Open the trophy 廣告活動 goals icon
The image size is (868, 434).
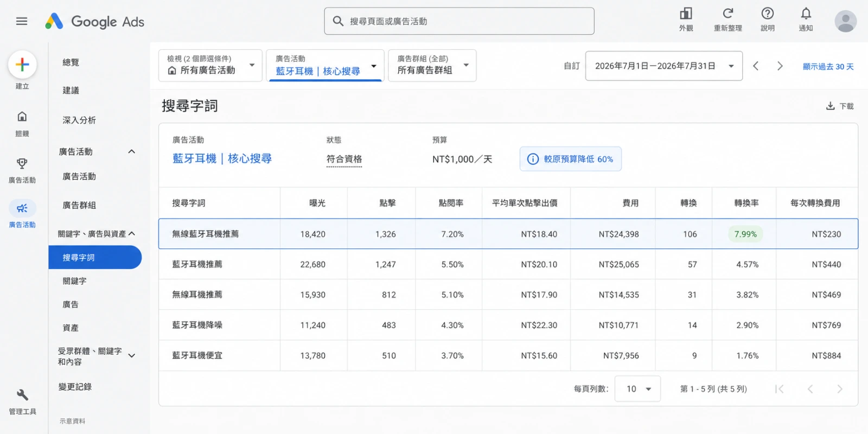point(22,163)
